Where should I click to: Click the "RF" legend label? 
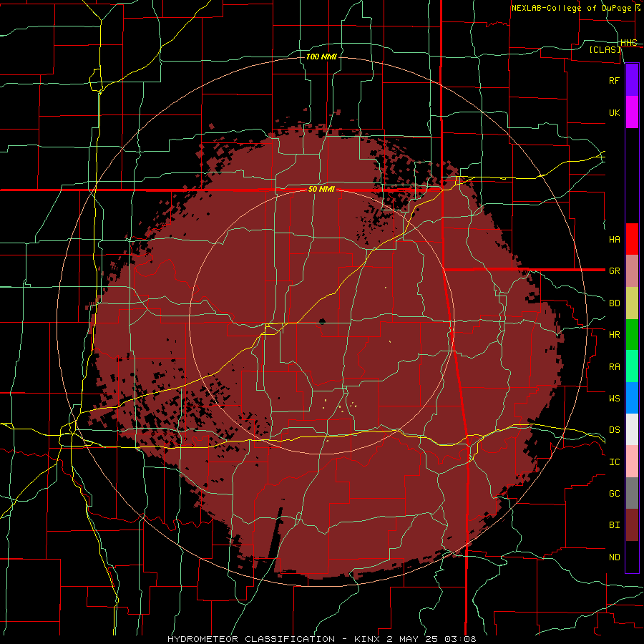615,80
